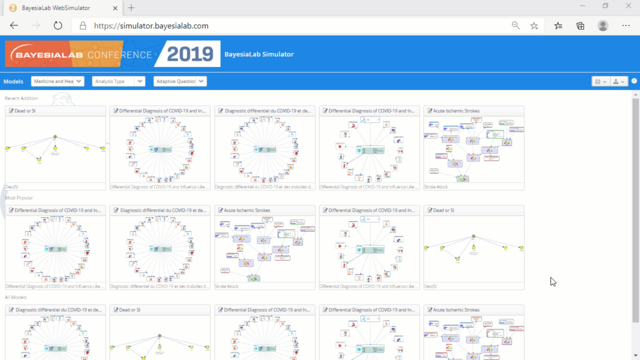Open the browser Collections icon
The width and height of the screenshot is (640, 360).
580,26
